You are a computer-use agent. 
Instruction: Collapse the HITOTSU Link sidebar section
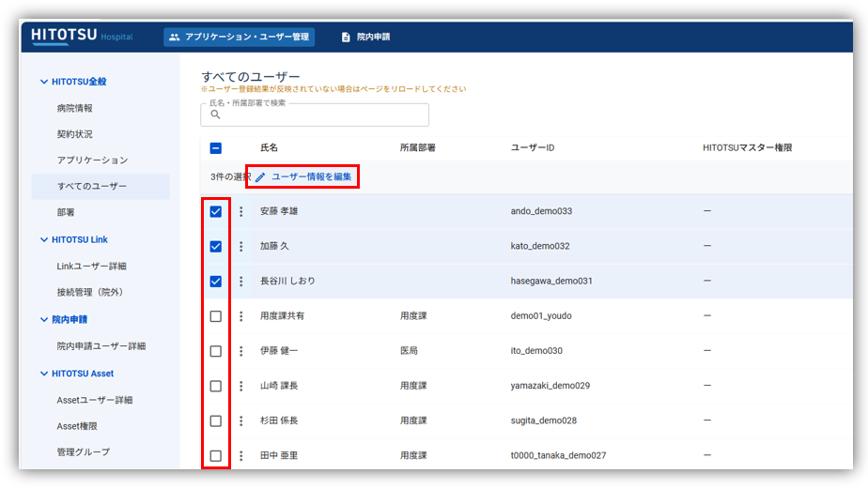coord(43,240)
